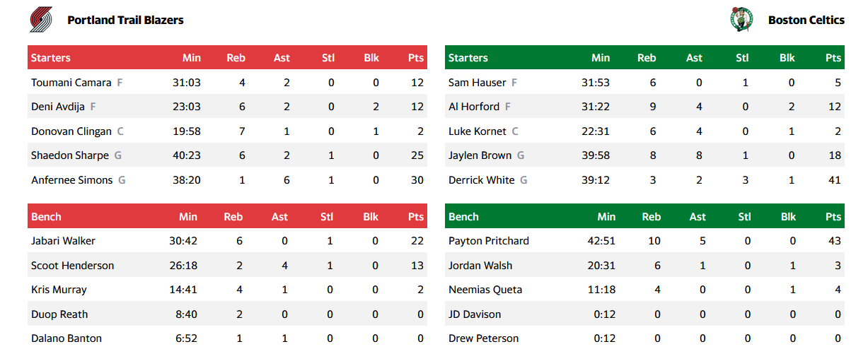Screen dimensions: 868x349
Task: Click the Blazers starters Ast column header
Action: pyautogui.click(x=282, y=58)
